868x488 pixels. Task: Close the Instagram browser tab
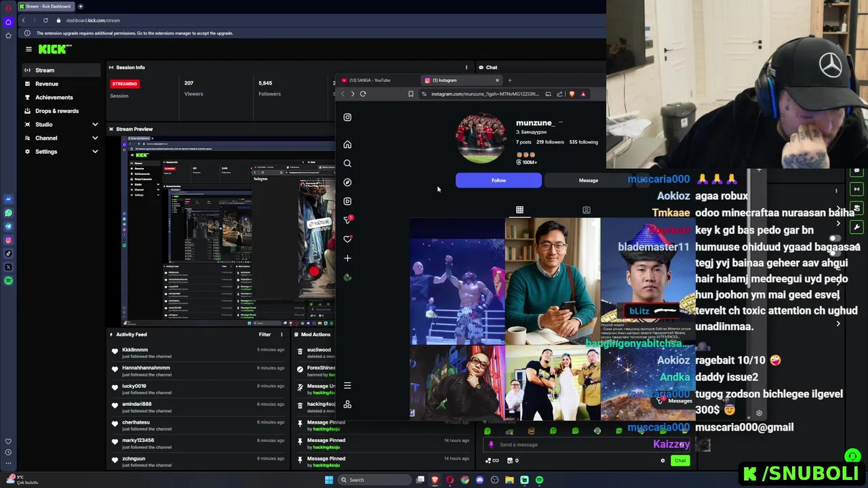(x=497, y=80)
